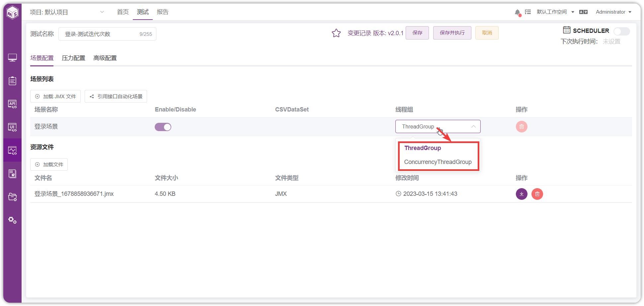The width and height of the screenshot is (644, 306).
Task: Download 登录场景_1678858936671.jmx file
Action: [x=522, y=194]
